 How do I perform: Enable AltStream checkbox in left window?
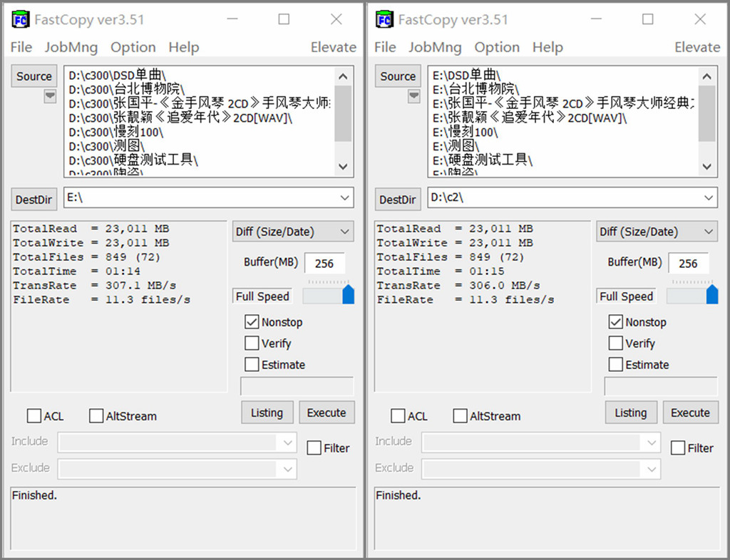point(96,416)
